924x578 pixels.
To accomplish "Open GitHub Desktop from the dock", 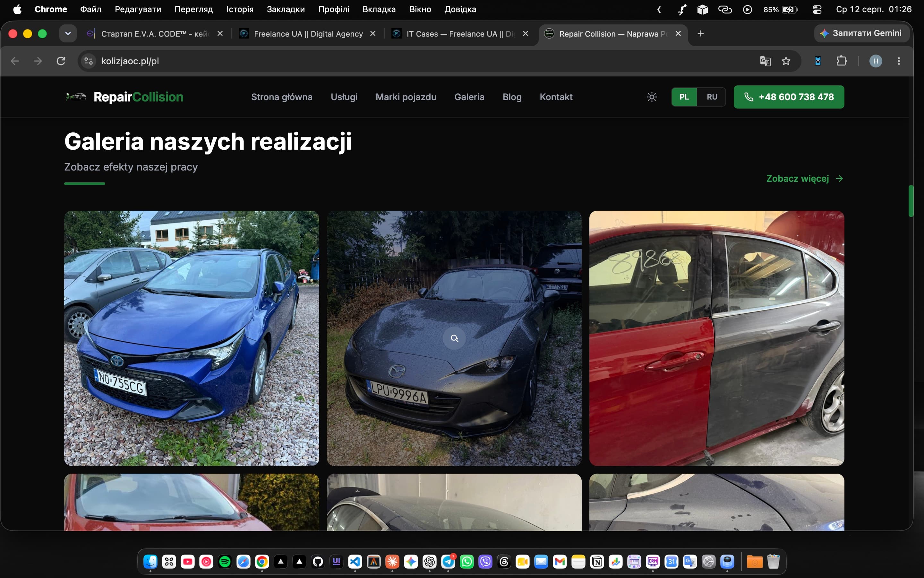I will [x=318, y=562].
